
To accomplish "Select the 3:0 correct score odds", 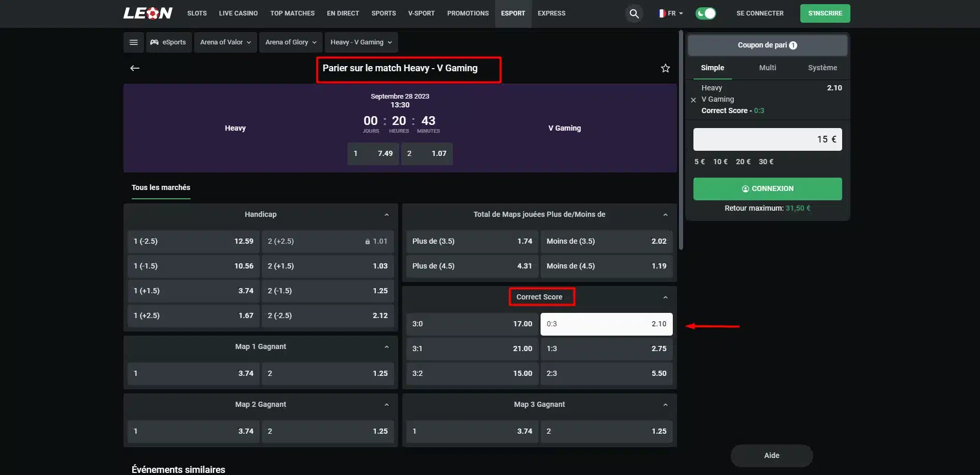I will [472, 324].
